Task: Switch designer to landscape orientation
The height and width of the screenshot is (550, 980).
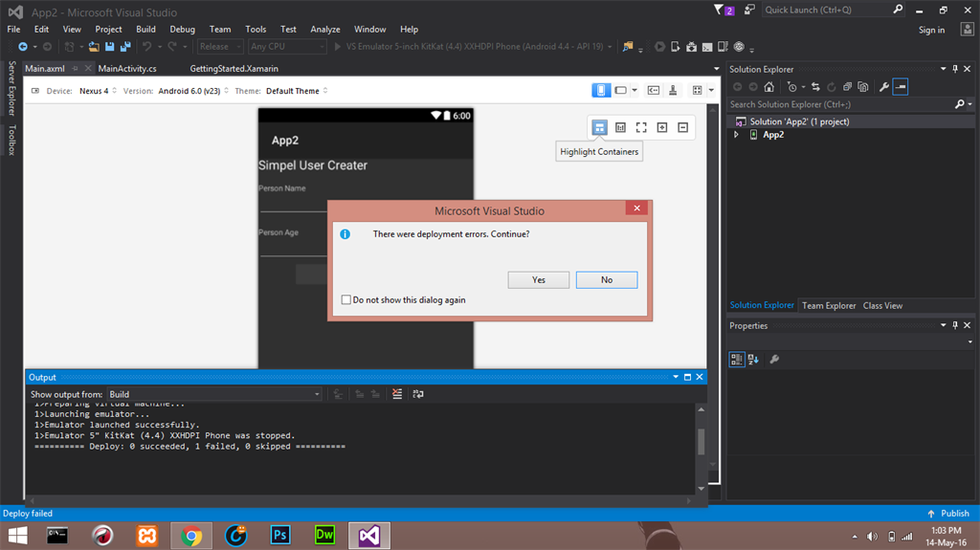Action: click(620, 91)
